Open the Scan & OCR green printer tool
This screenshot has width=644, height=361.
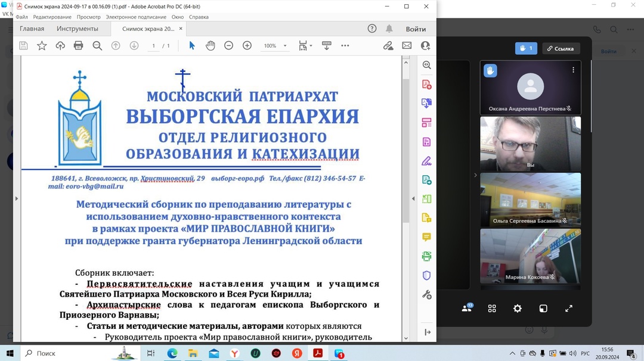click(427, 256)
